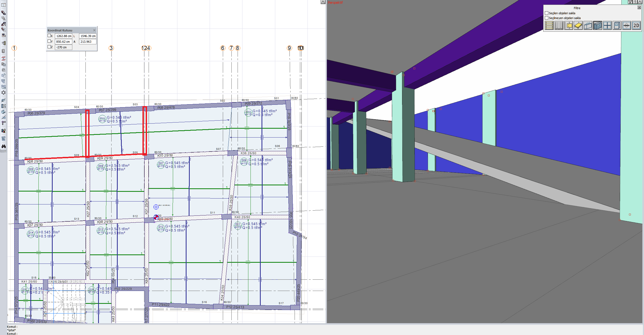Click the L length input field
The width and height of the screenshot is (644, 335).
click(88, 36)
